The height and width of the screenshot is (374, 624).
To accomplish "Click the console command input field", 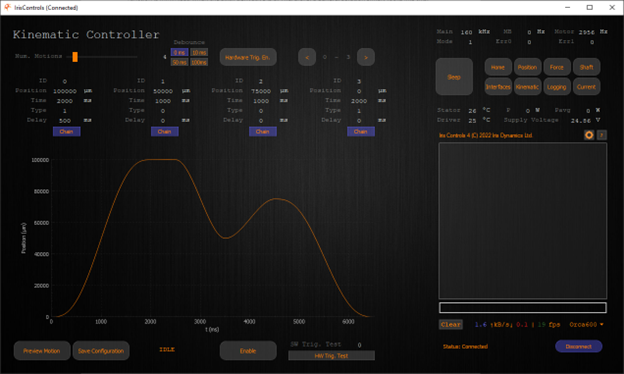I will 523,308.
